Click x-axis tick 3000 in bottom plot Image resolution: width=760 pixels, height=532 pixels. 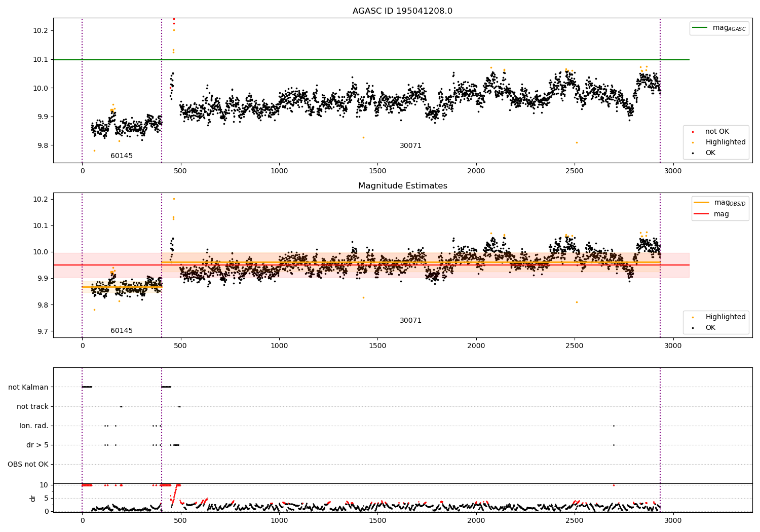673,520
